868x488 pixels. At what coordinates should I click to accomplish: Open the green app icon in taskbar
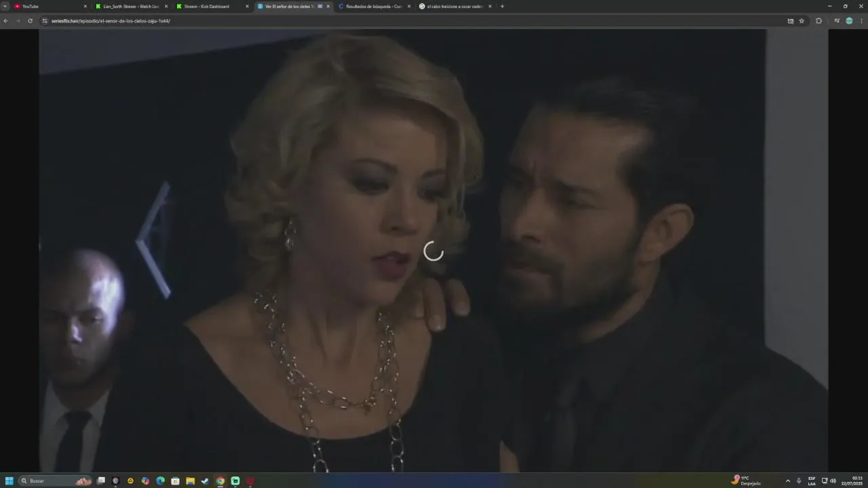(235, 481)
